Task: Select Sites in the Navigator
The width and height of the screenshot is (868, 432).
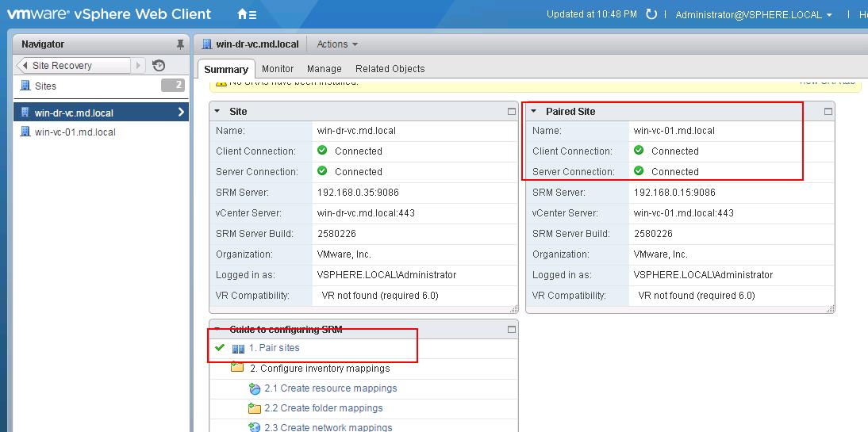Action: [x=45, y=86]
